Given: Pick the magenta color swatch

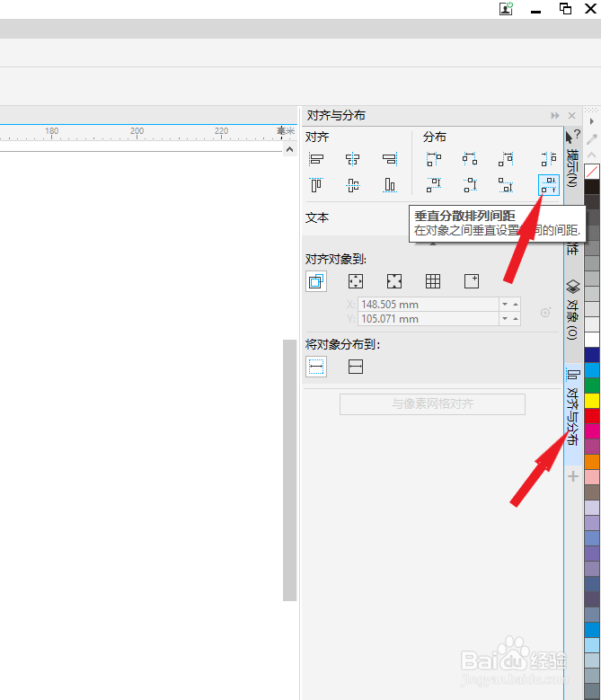Looking at the screenshot, I should point(592,431).
